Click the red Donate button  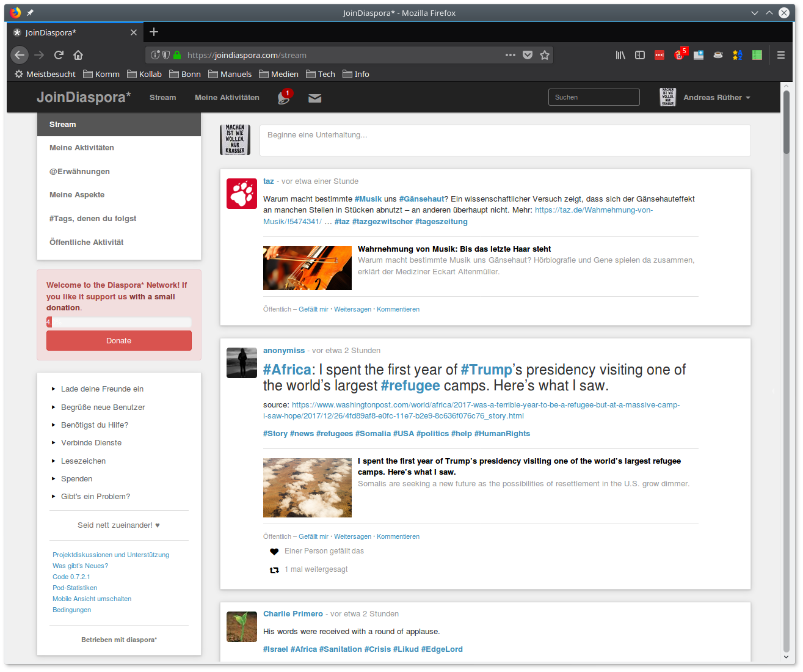point(119,341)
